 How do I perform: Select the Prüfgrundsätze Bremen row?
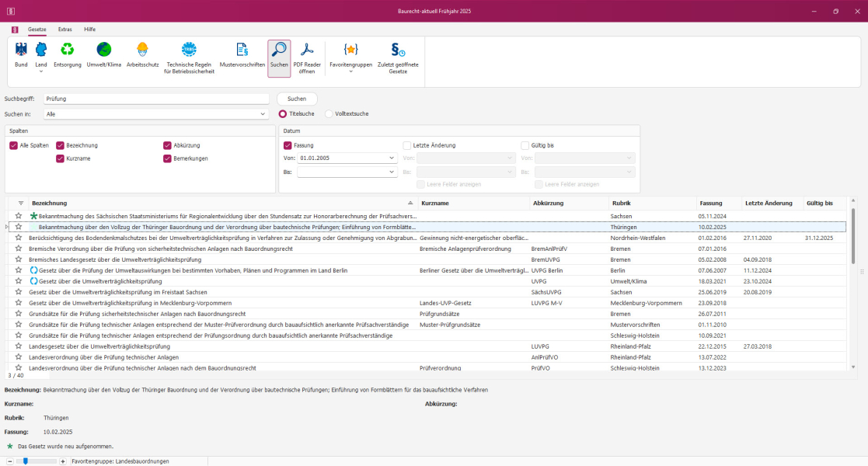[x=427, y=314]
